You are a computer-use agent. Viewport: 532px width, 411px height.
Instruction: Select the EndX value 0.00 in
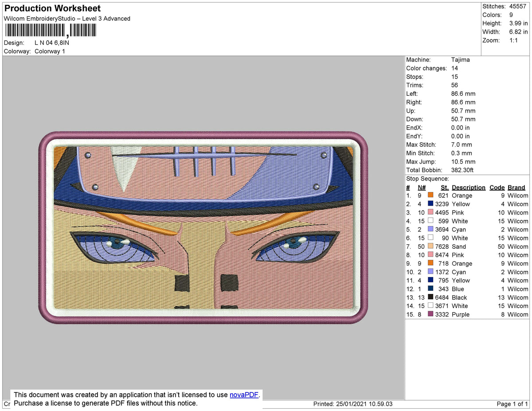pyautogui.click(x=461, y=128)
